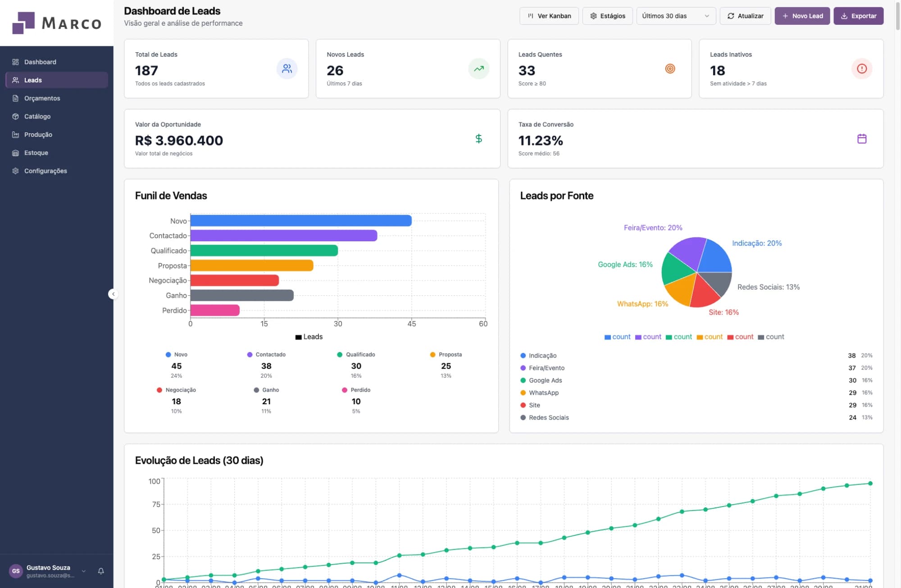Click the Estágios button
The height and width of the screenshot is (588, 901).
[607, 16]
